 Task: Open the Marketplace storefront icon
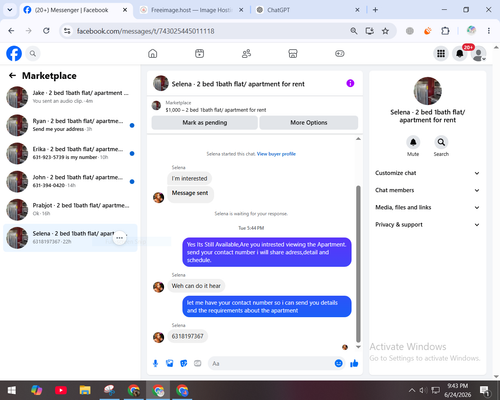[293, 53]
